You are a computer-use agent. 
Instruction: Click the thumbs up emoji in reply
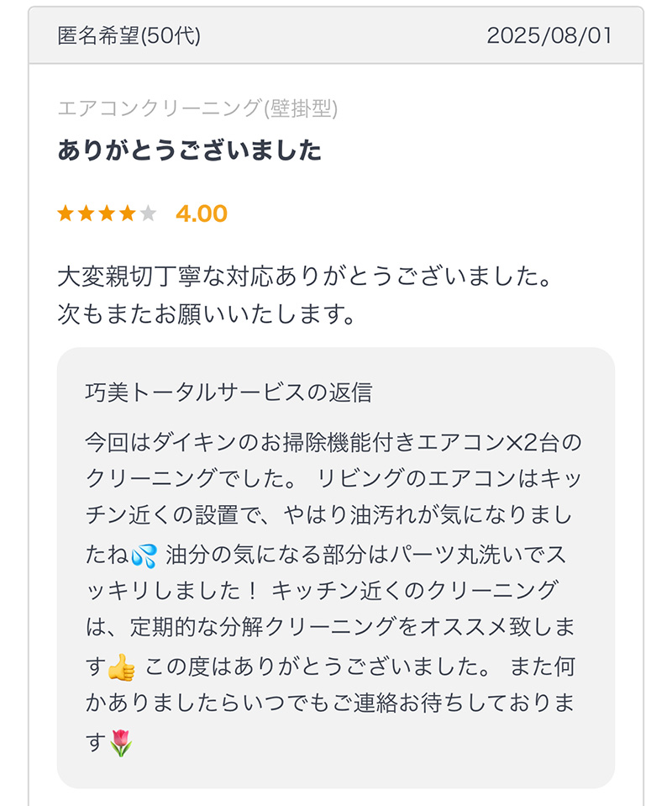122,667
